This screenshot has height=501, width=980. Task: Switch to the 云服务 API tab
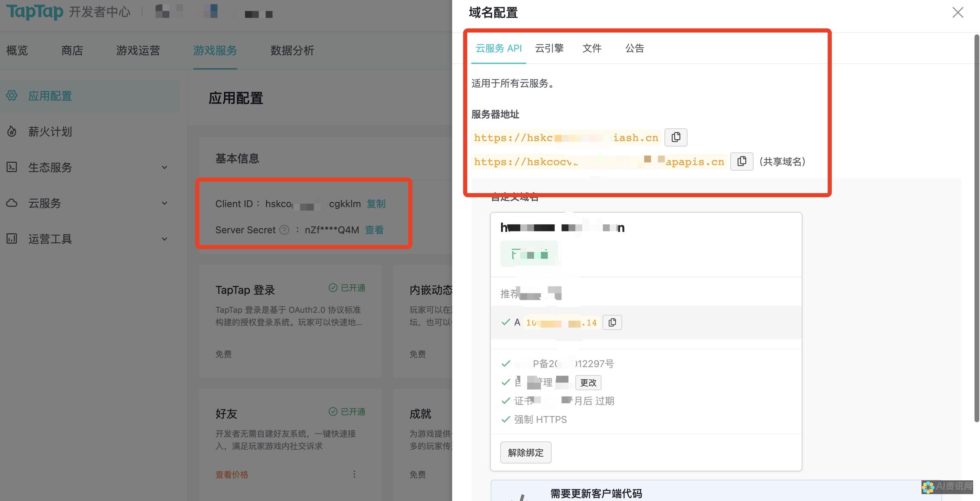(x=498, y=48)
